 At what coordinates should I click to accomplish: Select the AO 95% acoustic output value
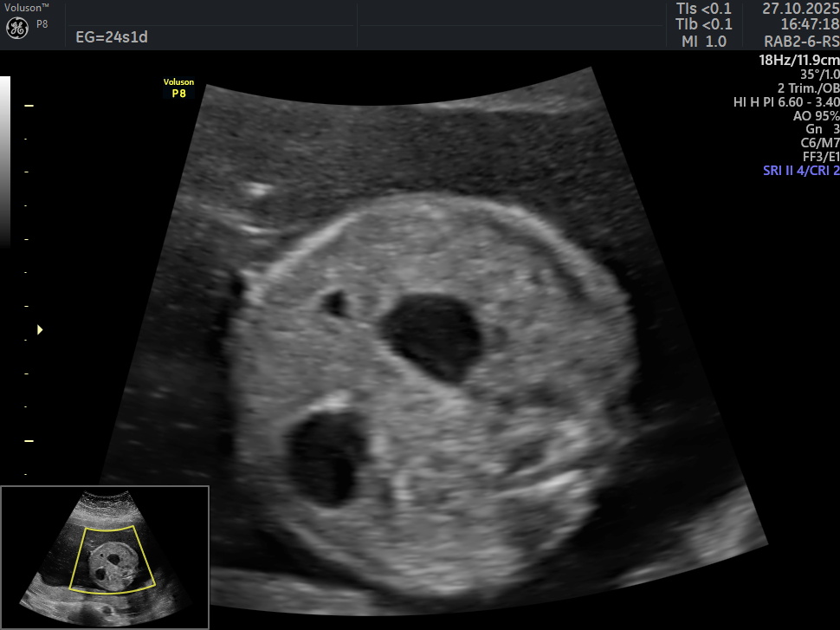point(816,115)
